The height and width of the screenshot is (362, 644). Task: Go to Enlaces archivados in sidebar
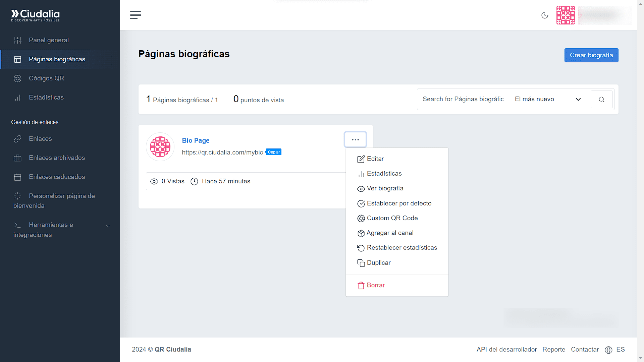pyautogui.click(x=57, y=158)
